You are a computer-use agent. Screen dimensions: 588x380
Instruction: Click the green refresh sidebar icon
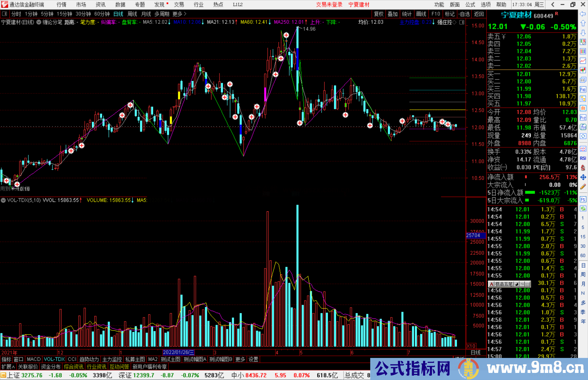583,209
